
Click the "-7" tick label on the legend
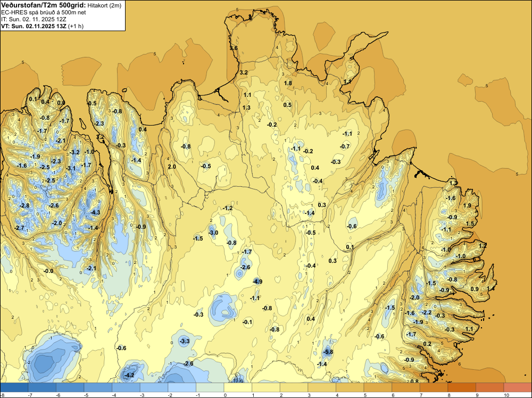[x=29, y=395]
